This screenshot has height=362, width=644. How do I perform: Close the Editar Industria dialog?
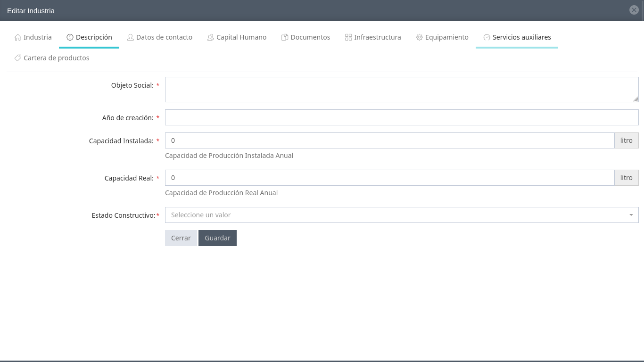click(634, 10)
